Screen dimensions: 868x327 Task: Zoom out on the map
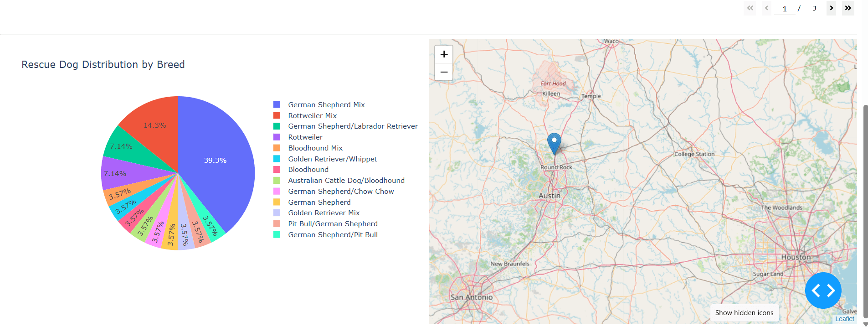[x=444, y=72]
